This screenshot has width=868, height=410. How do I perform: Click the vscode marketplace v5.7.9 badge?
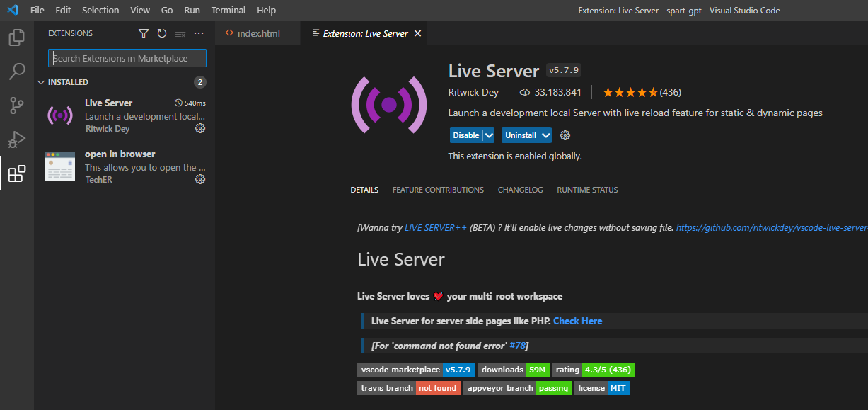pyautogui.click(x=416, y=370)
